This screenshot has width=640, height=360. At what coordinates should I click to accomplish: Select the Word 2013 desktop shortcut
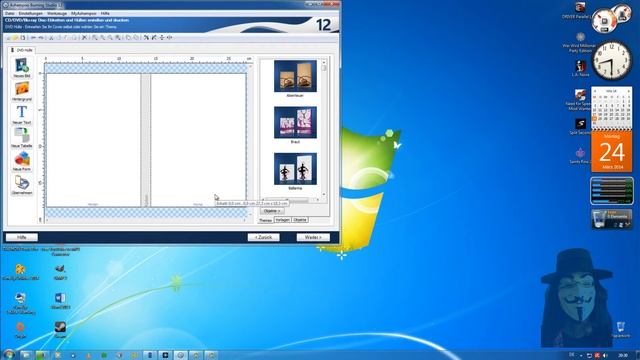click(x=60, y=301)
